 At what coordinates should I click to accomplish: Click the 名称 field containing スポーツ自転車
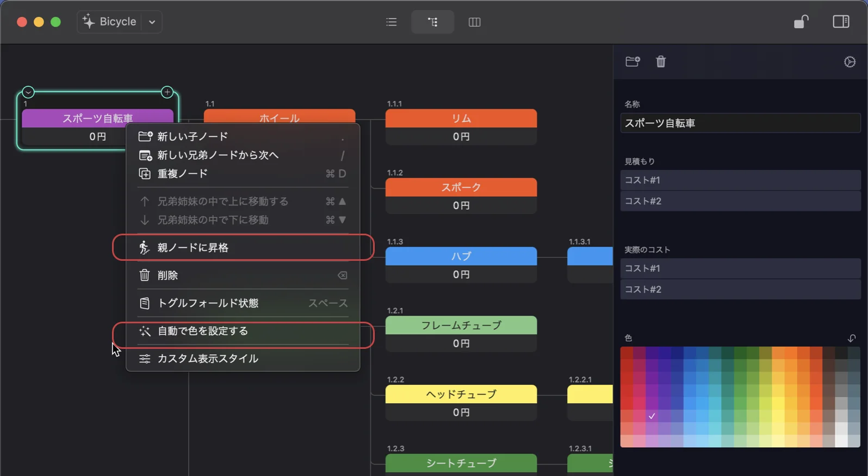click(x=740, y=123)
